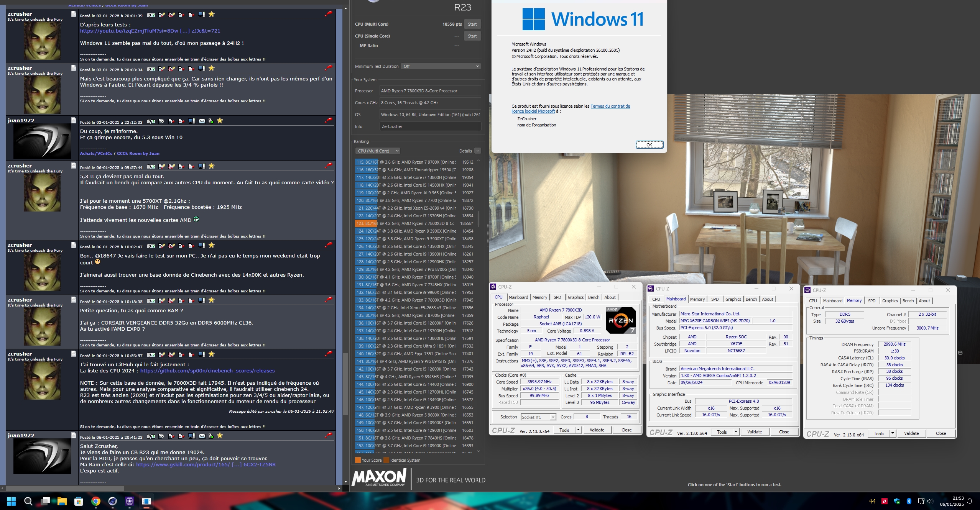The height and width of the screenshot is (510, 980).
Task: Click the Bluetooth icon in system tray
Action: click(x=909, y=501)
